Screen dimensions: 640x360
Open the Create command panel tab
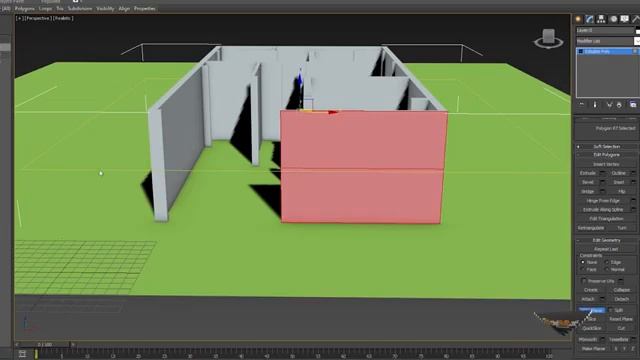578,19
